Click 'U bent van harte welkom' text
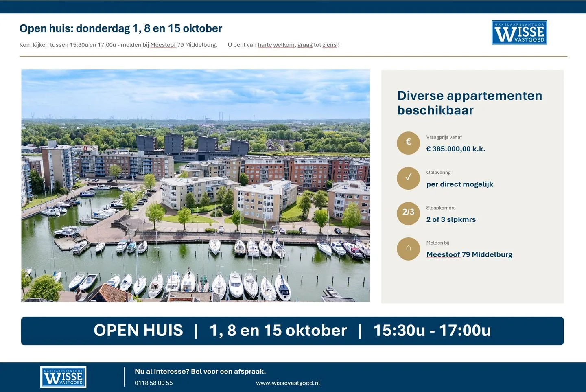Viewport: 586px width, 392px height. (261, 45)
